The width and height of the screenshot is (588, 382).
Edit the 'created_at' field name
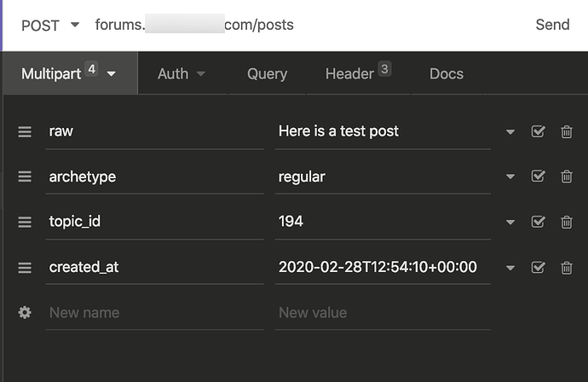point(154,267)
